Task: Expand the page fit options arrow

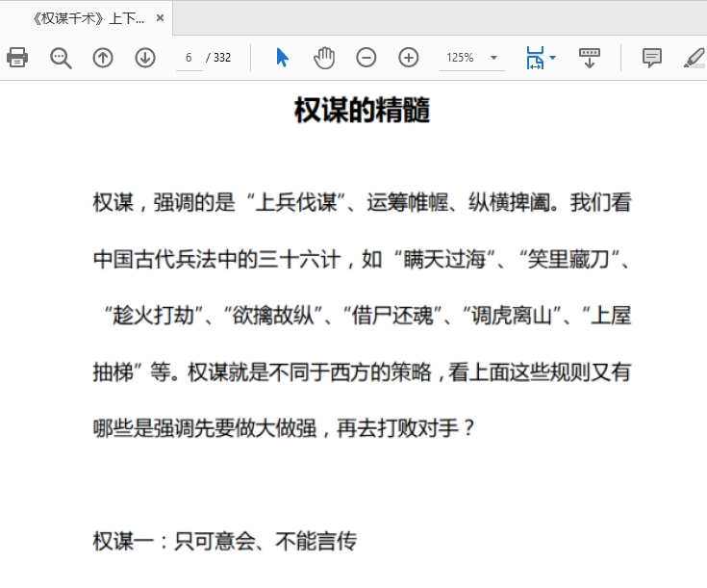Action: point(553,58)
